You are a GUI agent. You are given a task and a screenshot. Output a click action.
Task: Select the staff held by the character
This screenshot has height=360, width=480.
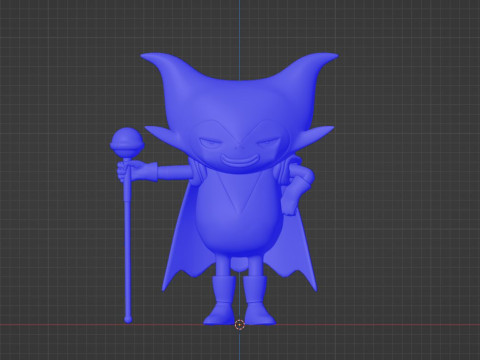(127, 225)
